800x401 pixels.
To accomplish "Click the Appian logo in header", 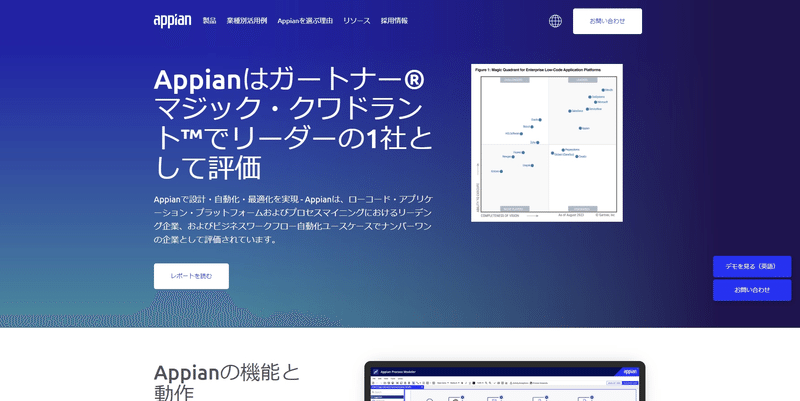I will (x=172, y=21).
